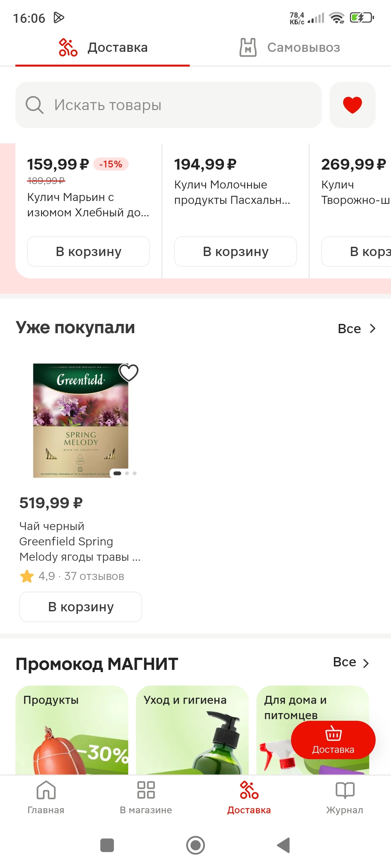Switch to the Самовывоз tab
Screen dimensions: 391x868
[x=290, y=47]
